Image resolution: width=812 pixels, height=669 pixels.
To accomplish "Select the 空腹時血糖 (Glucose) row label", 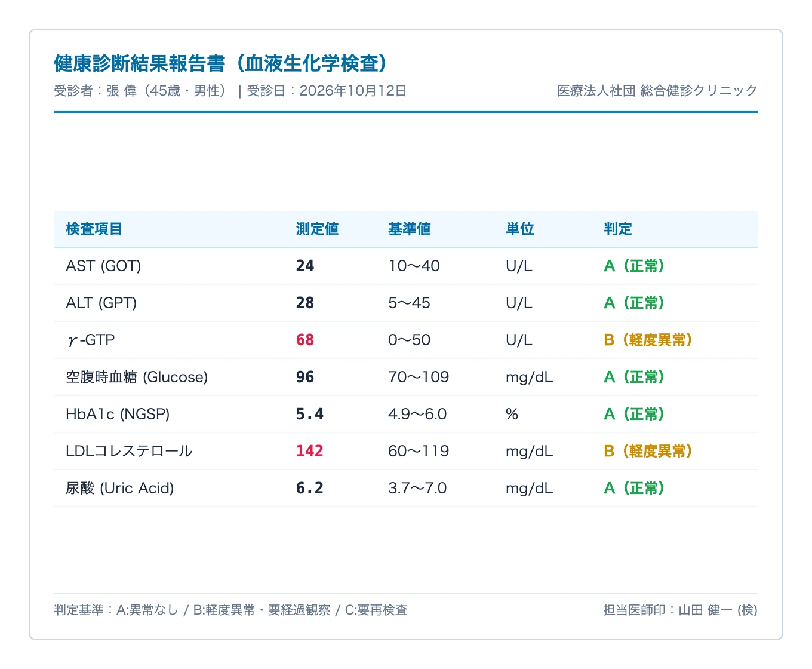I will [x=137, y=377].
